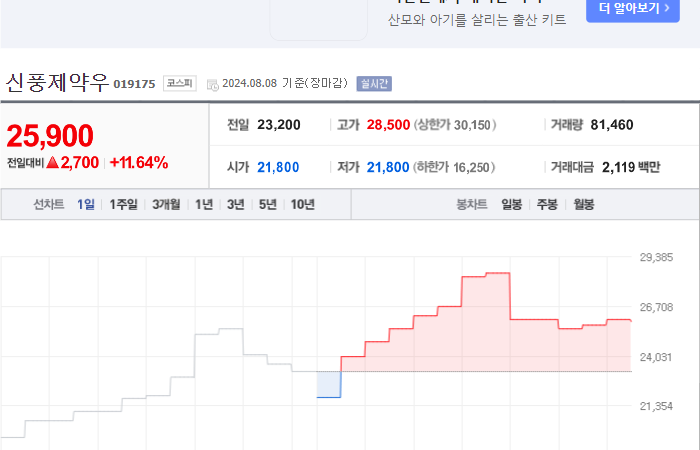Viewport: 700px width, 450px height.
Task: Click the 더 알아보기 ad button
Action: pyautogui.click(x=633, y=9)
